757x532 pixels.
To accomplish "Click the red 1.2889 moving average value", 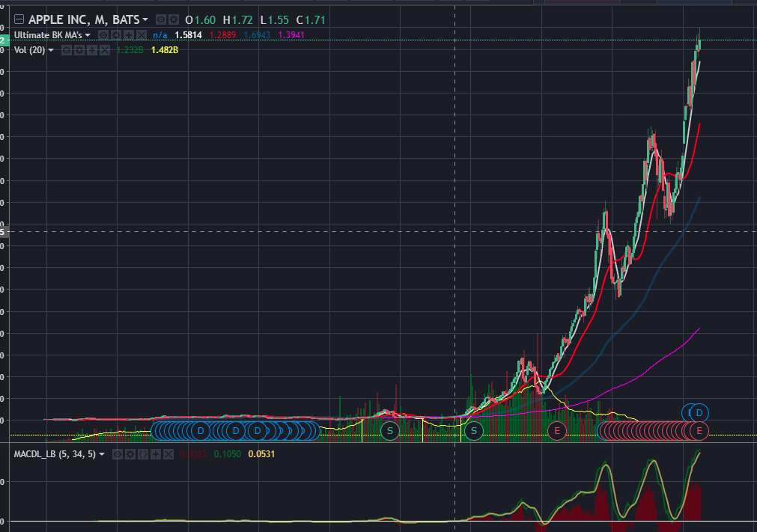I will [x=223, y=35].
